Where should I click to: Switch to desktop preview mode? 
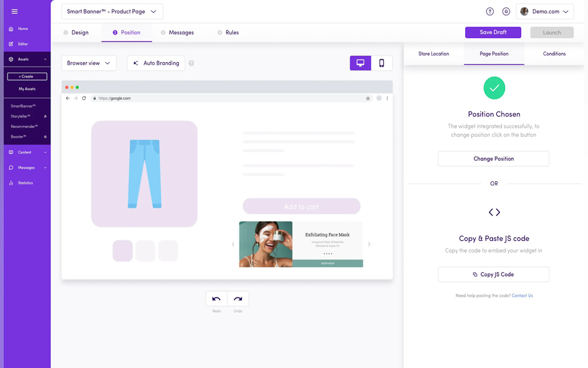pyautogui.click(x=360, y=63)
